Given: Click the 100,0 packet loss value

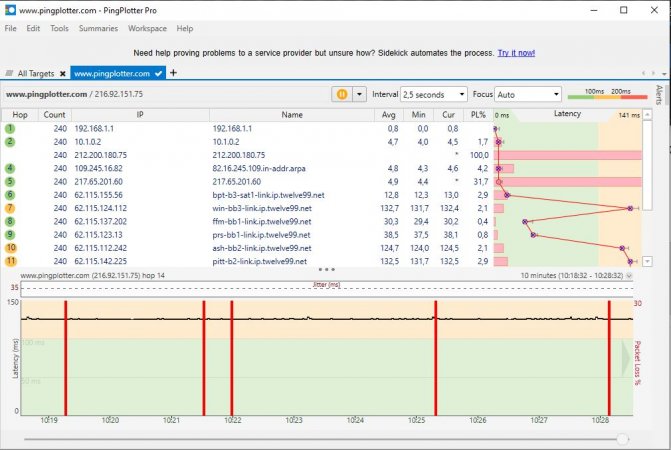Looking at the screenshot, I should pos(479,155).
